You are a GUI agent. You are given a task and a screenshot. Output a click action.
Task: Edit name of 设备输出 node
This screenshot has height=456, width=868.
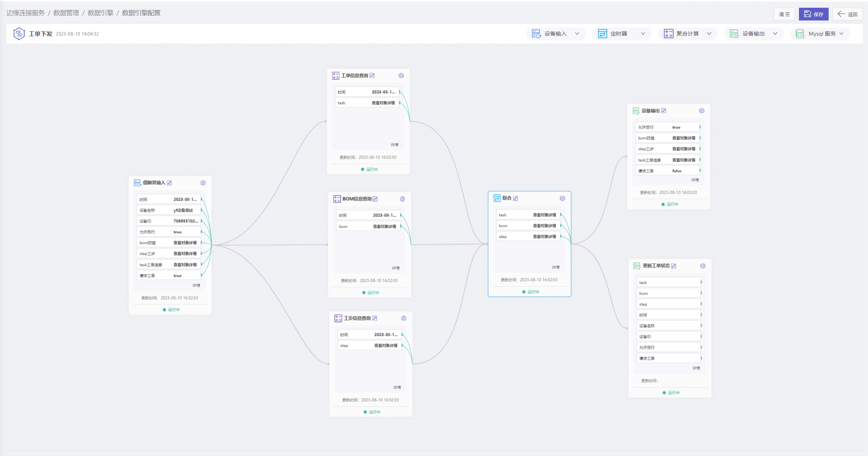[664, 111]
